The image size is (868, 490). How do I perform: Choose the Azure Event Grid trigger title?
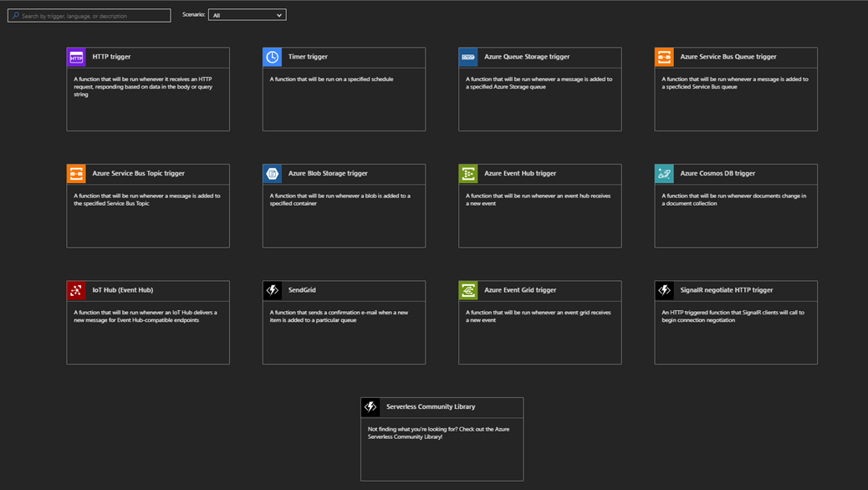coord(520,290)
